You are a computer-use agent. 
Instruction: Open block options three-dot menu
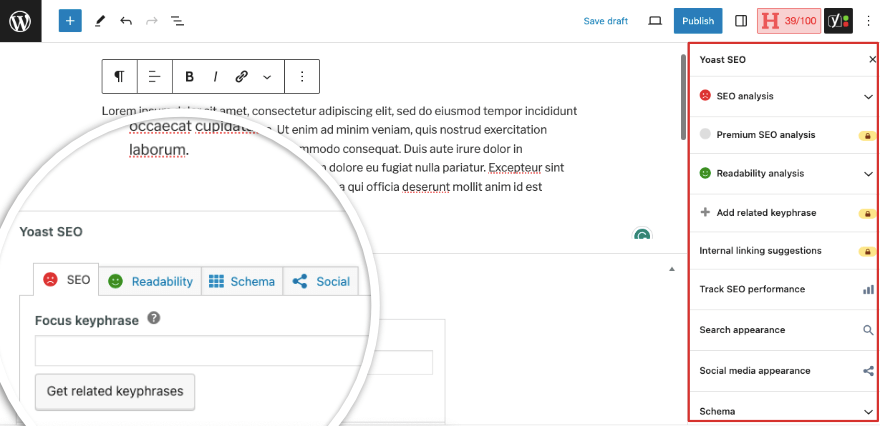302,76
